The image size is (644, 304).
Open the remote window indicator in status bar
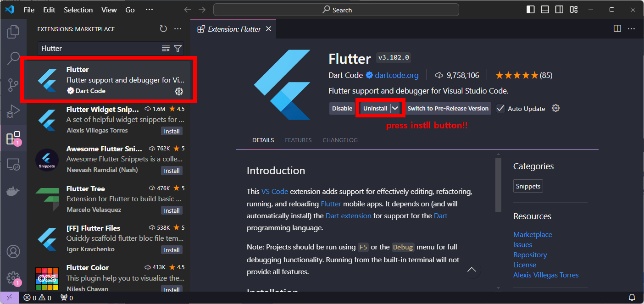(10, 298)
